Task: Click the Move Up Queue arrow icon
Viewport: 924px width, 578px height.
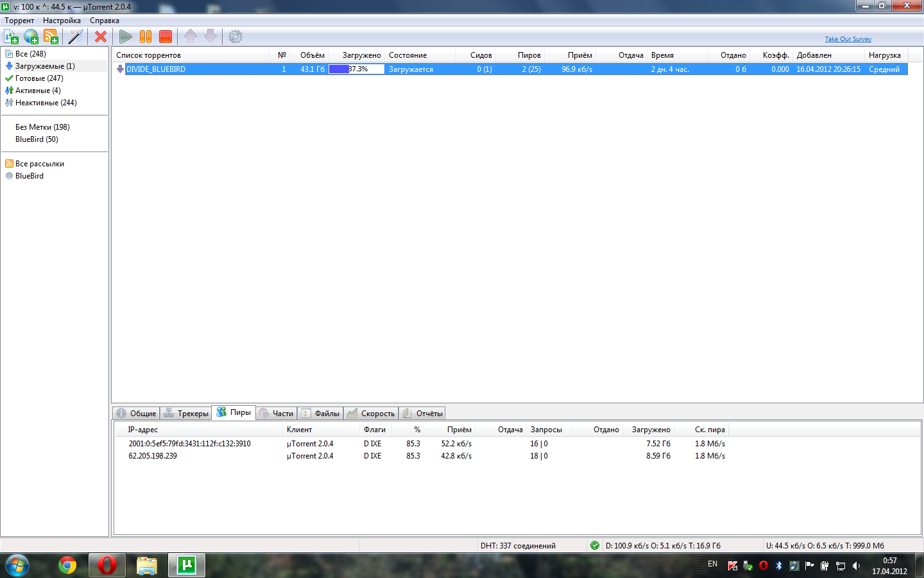Action: [x=191, y=37]
